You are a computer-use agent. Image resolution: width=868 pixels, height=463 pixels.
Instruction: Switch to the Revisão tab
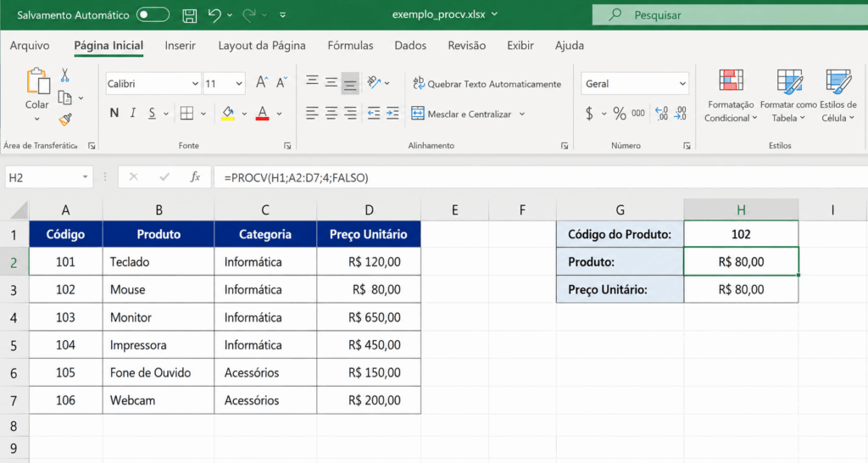click(x=467, y=46)
